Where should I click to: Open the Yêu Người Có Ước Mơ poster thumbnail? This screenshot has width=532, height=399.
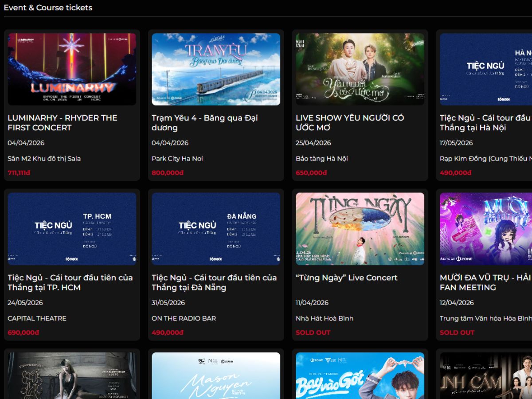(360, 69)
